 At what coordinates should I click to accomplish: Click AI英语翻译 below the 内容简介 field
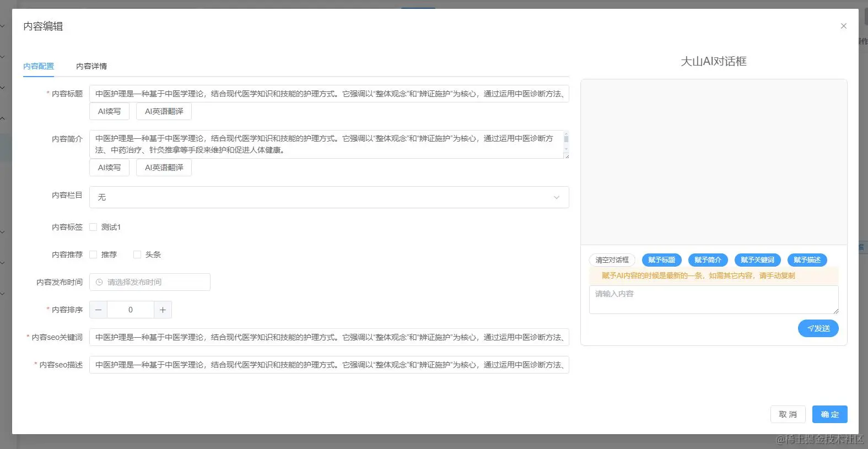pyautogui.click(x=164, y=167)
